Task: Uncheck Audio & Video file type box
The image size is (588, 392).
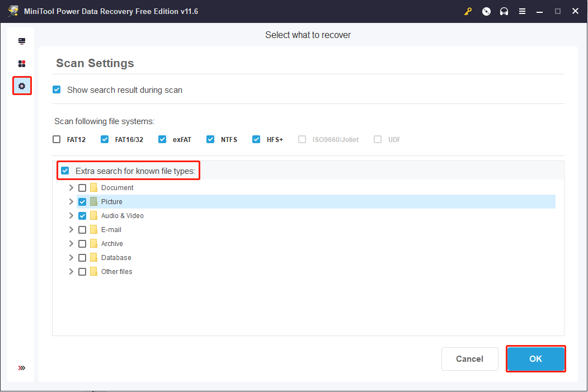Action: [x=82, y=216]
